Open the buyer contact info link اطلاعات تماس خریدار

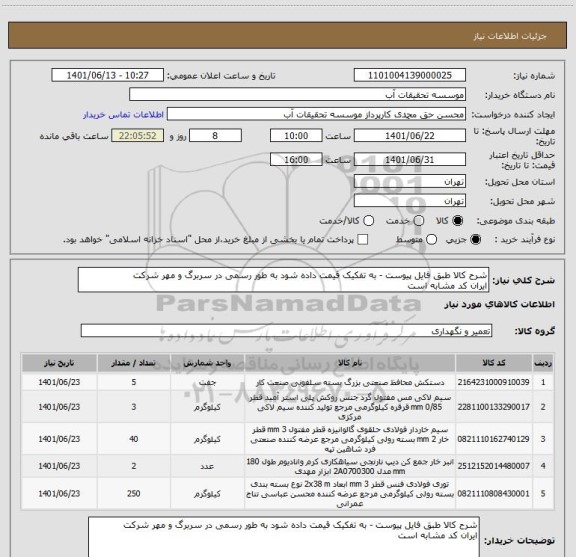123,115
